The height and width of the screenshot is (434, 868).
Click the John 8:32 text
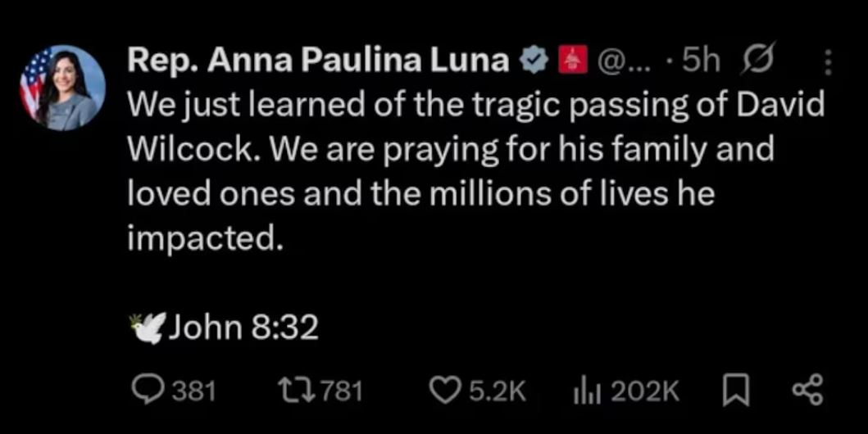[x=242, y=328]
